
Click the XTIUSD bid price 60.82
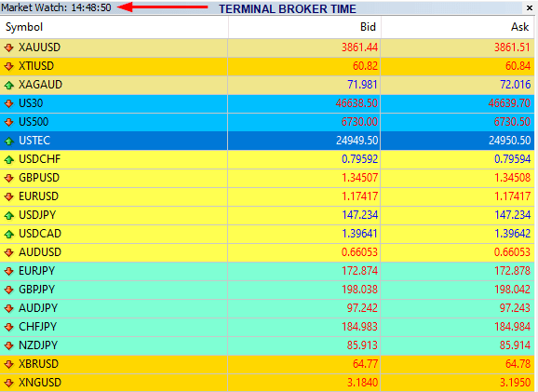366,66
